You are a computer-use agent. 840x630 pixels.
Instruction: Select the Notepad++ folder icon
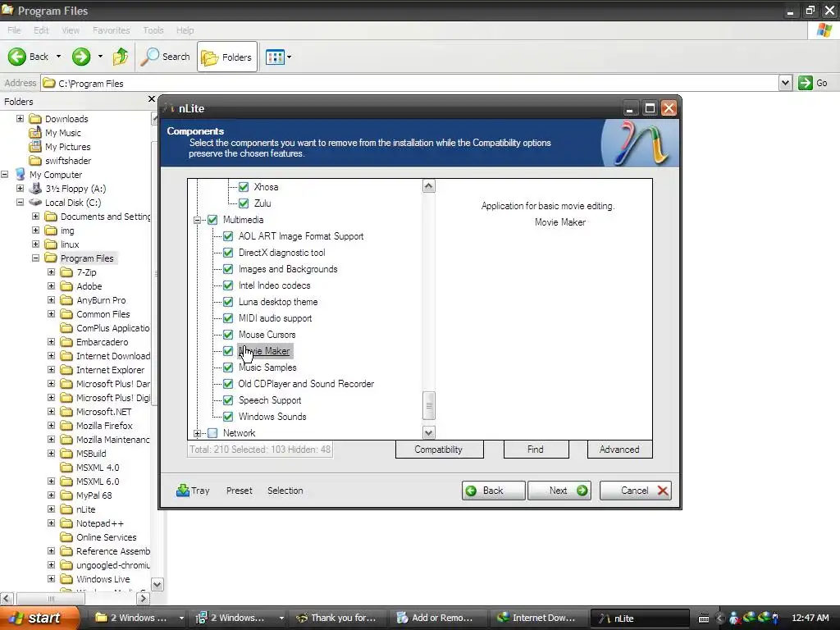(x=66, y=523)
